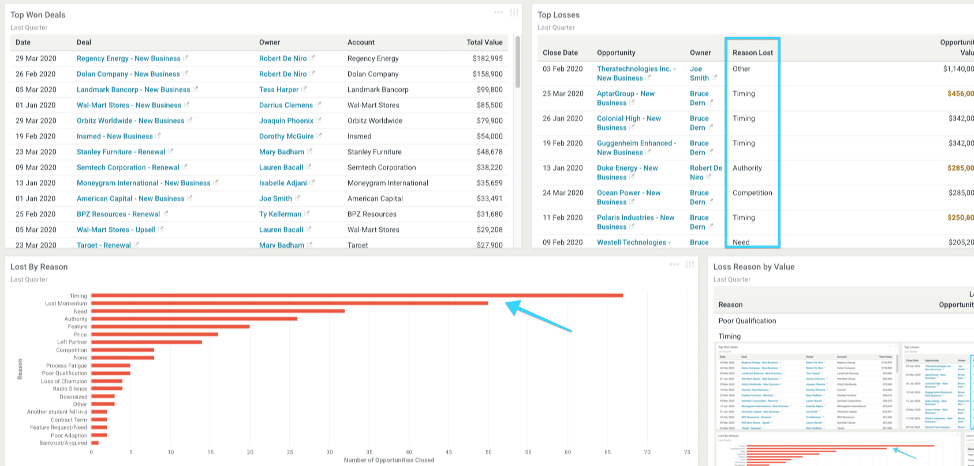This screenshot has height=466, width=974.
Task: Click the Semtech Corporation account cell
Action: click(x=381, y=167)
